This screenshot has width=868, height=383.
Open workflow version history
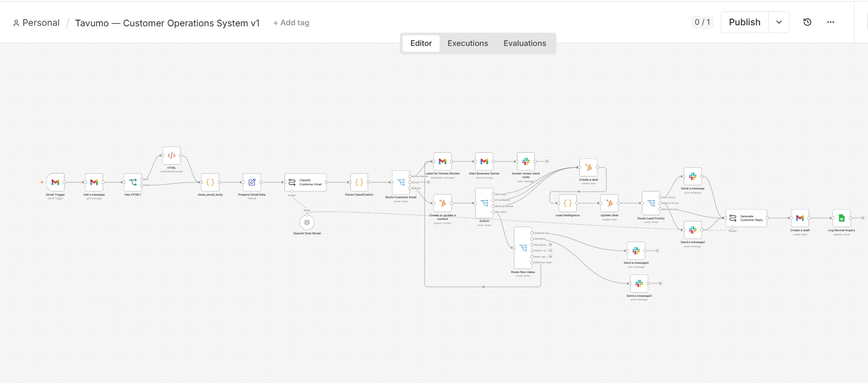click(808, 22)
